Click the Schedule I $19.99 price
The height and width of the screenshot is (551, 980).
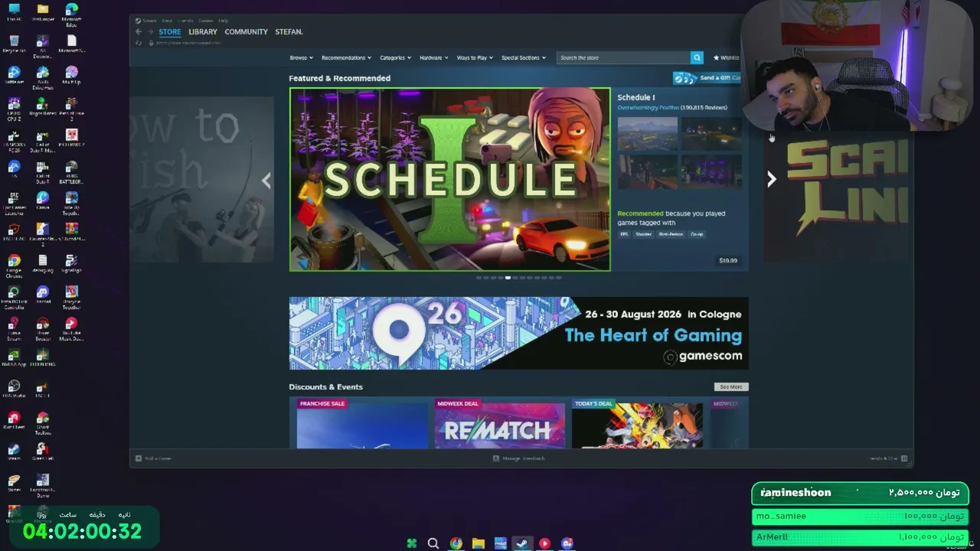(728, 261)
